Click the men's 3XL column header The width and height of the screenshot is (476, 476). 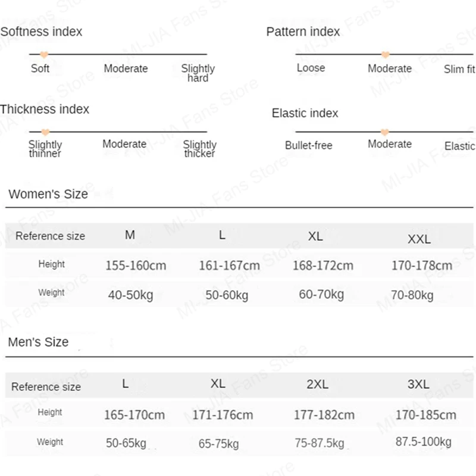[418, 384]
